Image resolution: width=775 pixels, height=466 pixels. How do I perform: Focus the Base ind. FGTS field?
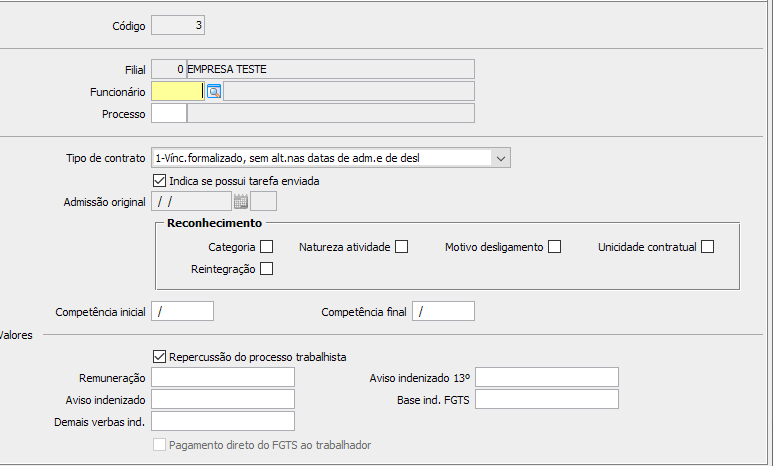pyautogui.click(x=547, y=400)
